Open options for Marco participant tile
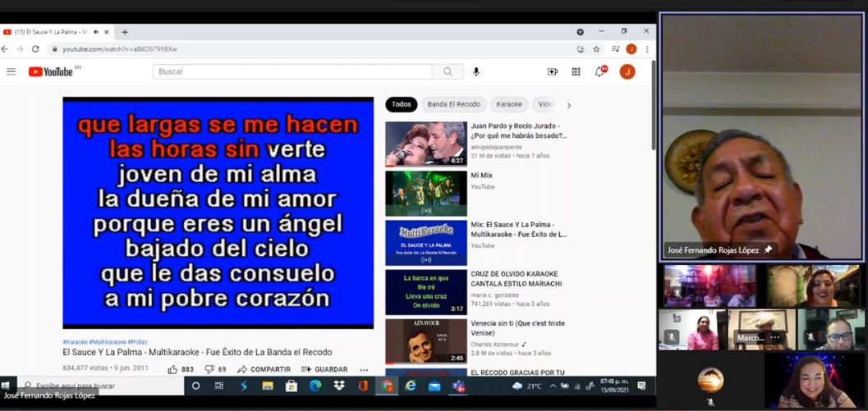 [x=775, y=337]
